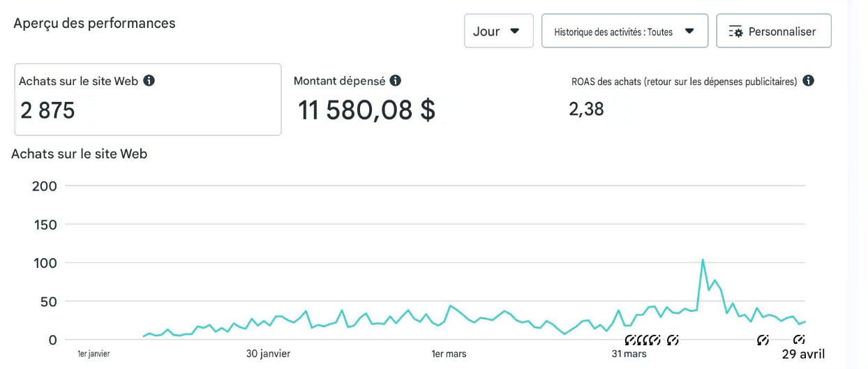Click the chart peak near 100 purchases
Viewport: 868px width, 369px height.
[x=703, y=260]
